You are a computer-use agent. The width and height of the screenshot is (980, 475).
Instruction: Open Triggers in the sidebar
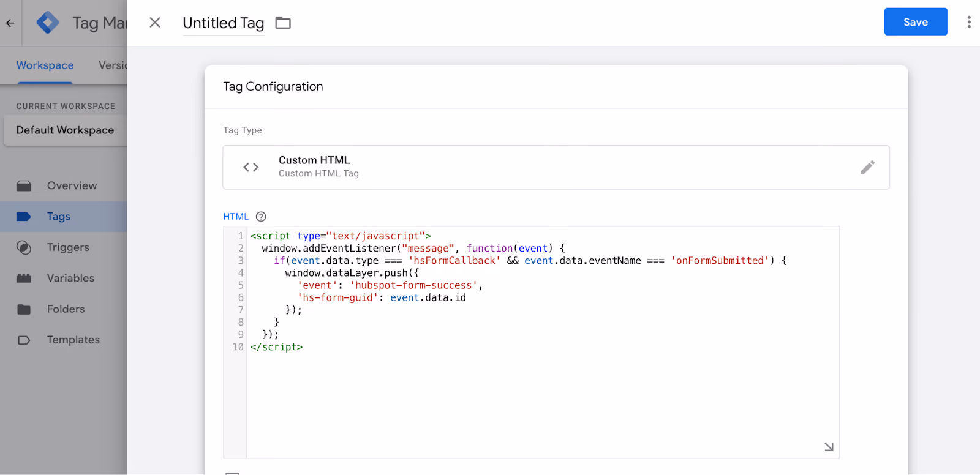[x=64, y=247]
